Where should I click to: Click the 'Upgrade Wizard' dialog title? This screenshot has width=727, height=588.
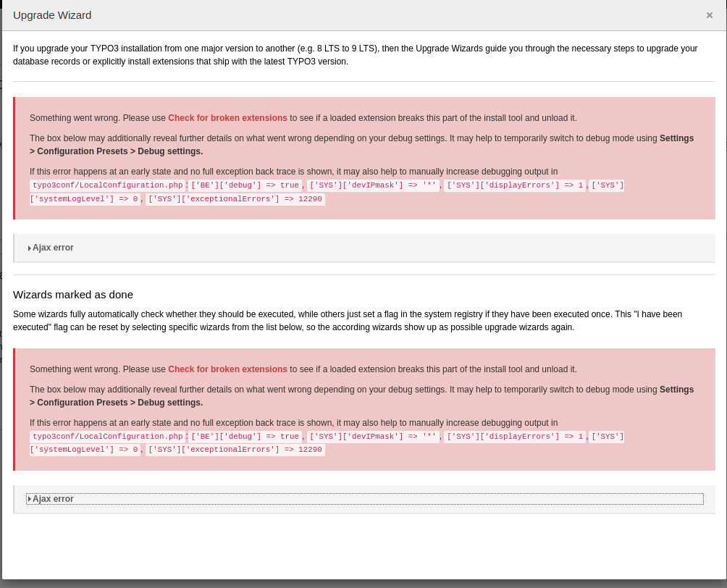coord(52,15)
